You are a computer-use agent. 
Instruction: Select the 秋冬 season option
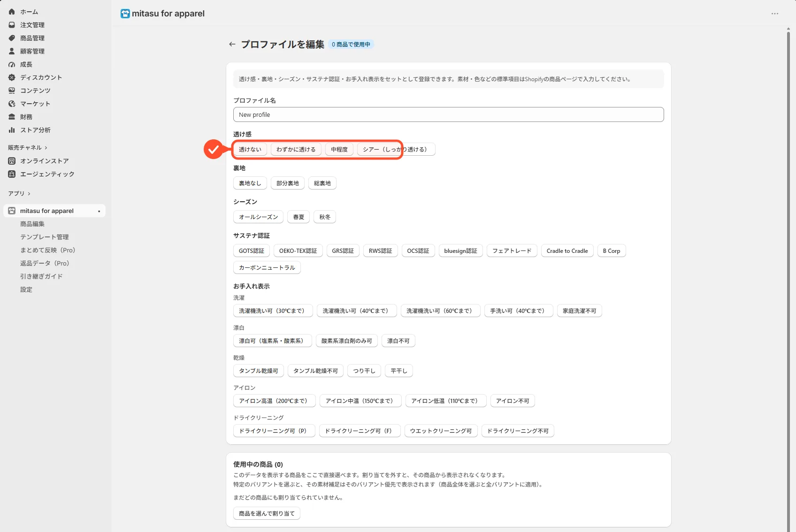click(x=325, y=217)
